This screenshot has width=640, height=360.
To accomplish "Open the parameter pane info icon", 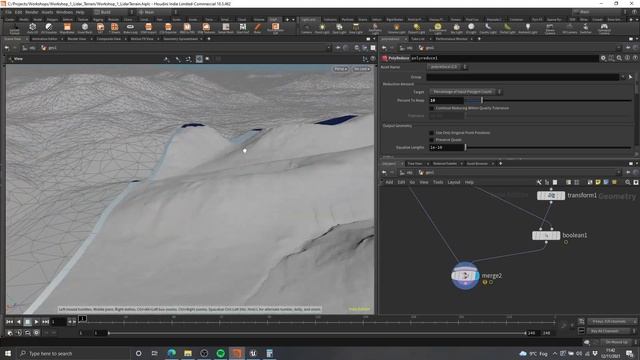I will [x=627, y=58].
